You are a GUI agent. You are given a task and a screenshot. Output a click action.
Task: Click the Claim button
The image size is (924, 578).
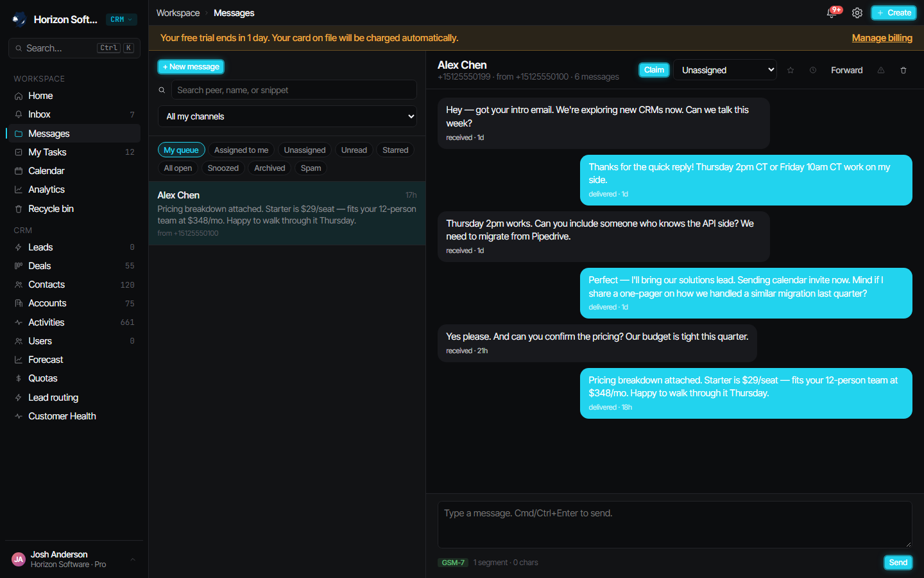[654, 70]
